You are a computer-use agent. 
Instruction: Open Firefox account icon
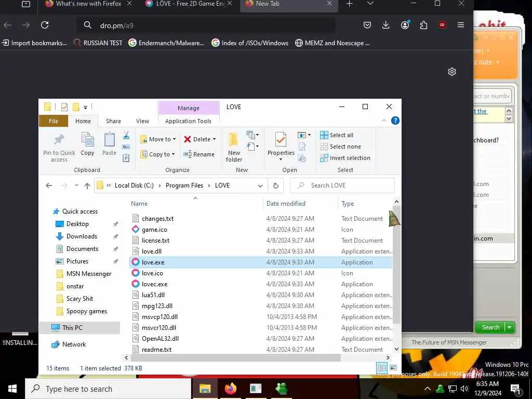[405, 25]
